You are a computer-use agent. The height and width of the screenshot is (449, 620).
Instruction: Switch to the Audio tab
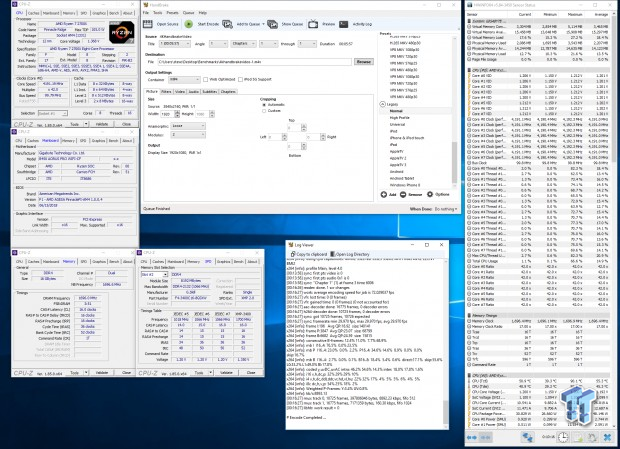(x=193, y=92)
